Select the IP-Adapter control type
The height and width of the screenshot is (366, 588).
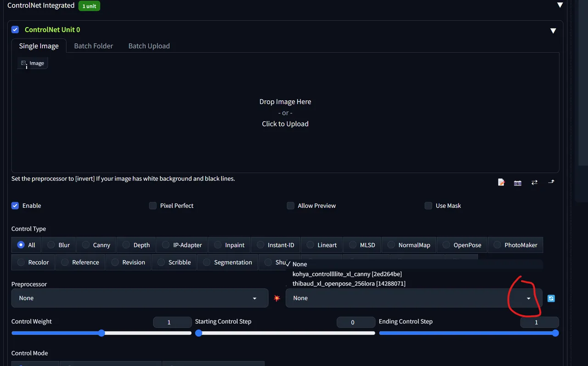point(182,245)
